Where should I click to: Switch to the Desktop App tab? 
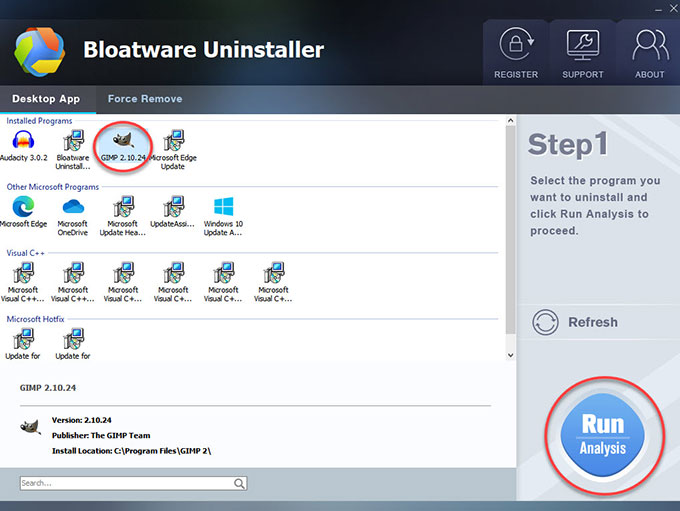[46, 99]
